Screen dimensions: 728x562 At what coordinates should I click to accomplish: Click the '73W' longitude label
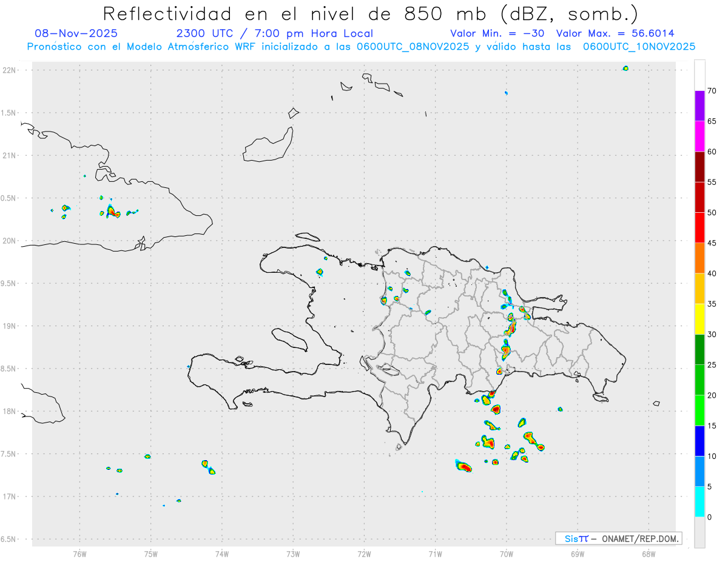tap(293, 554)
